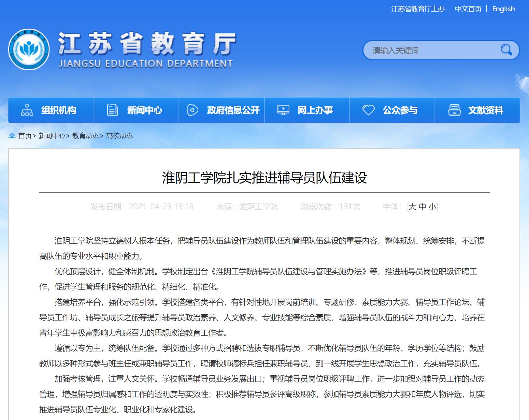Set font size to large (大)
Screen dimensions: 529x420
(412, 207)
